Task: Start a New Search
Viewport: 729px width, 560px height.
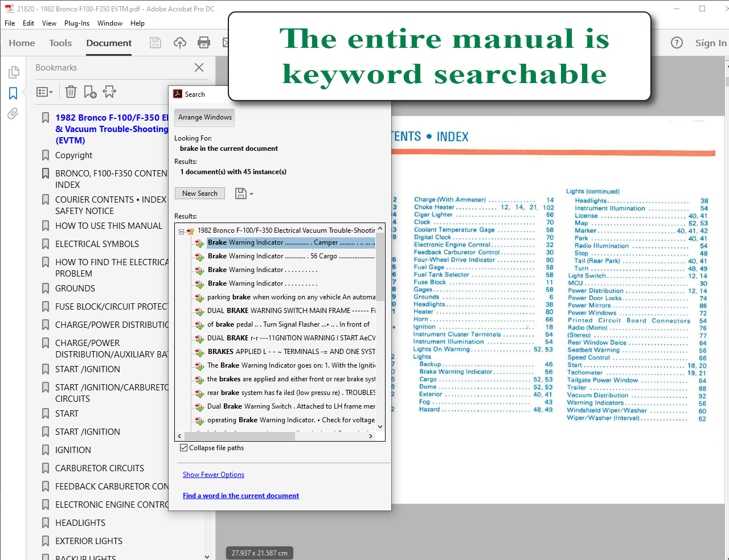Action: tap(200, 193)
